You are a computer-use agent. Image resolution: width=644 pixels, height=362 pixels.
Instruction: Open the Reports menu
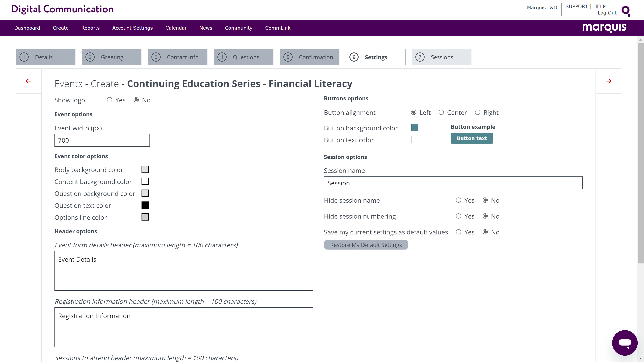tap(90, 28)
